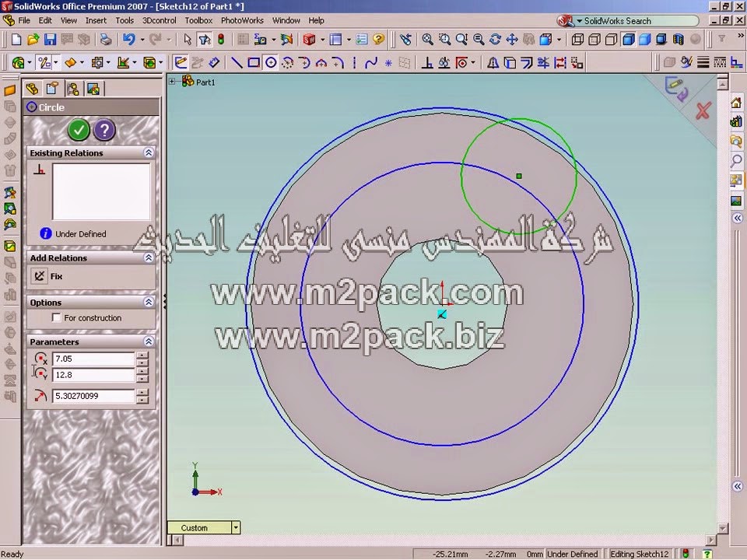
Task: Expand the Part1 tree node
Action: (x=172, y=82)
